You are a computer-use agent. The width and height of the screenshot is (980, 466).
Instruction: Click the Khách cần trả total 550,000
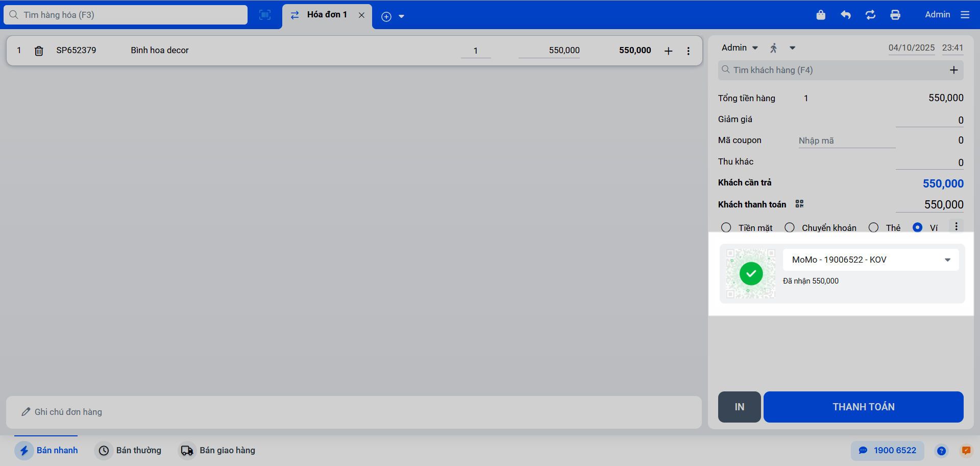(943, 183)
